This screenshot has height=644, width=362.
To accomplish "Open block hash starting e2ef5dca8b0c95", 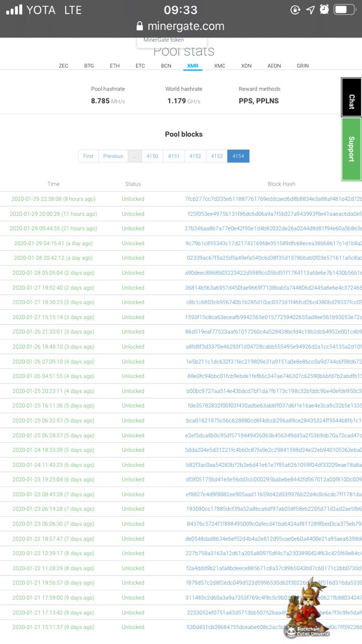I will pos(273,436).
